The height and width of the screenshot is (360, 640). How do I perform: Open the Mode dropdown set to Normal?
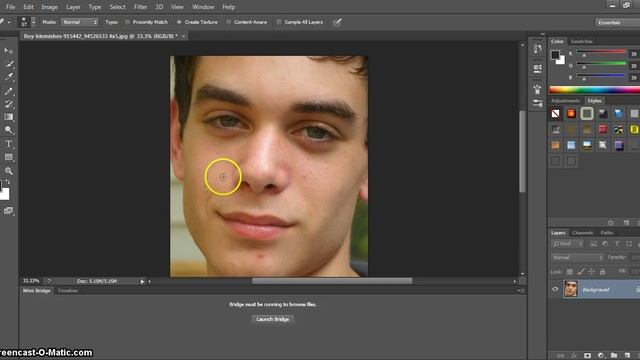click(80, 22)
